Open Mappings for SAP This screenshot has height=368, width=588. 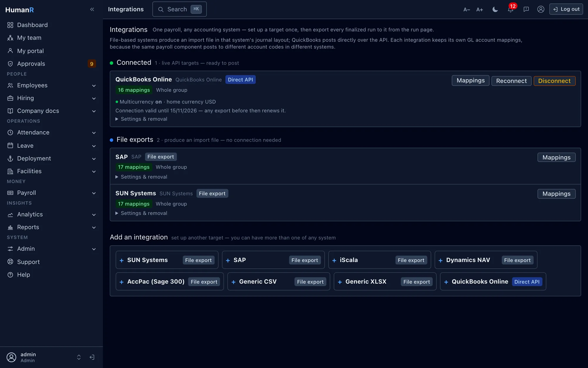pos(556,158)
